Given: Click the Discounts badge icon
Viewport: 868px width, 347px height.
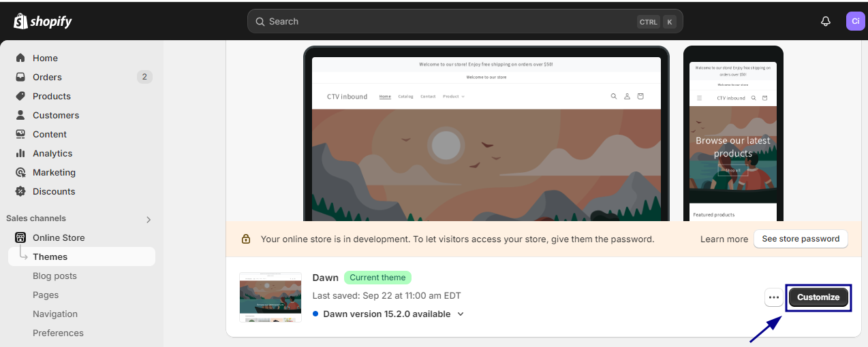Looking at the screenshot, I should [x=20, y=191].
